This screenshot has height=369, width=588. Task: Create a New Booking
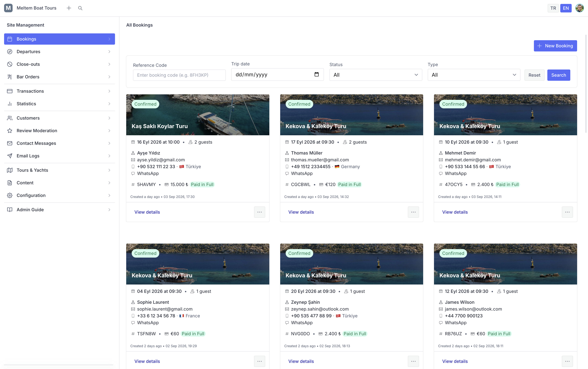(555, 46)
